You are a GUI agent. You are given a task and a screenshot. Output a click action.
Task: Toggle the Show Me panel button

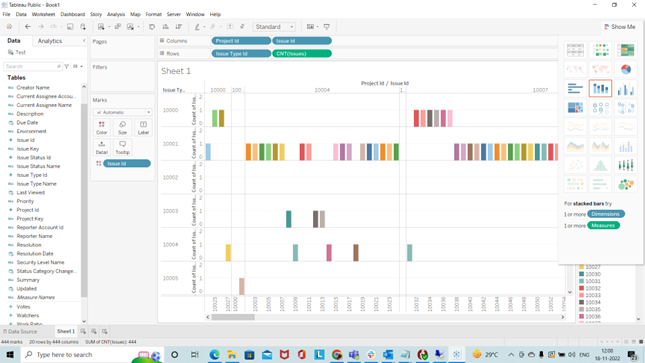[x=619, y=27]
